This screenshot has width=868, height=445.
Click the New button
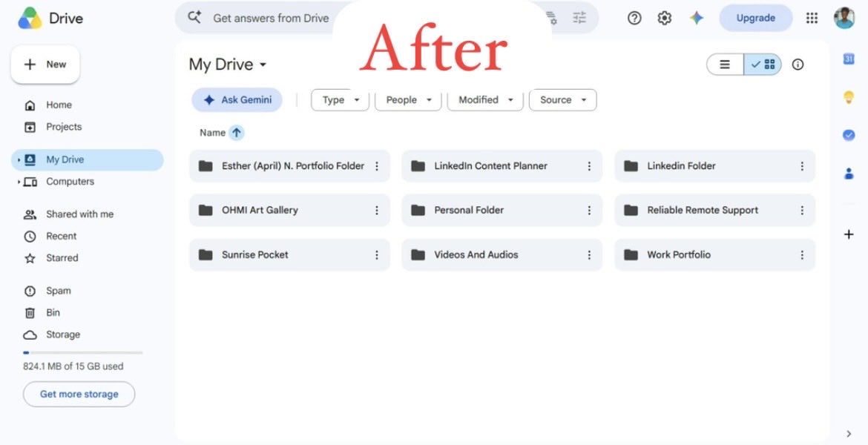click(45, 65)
